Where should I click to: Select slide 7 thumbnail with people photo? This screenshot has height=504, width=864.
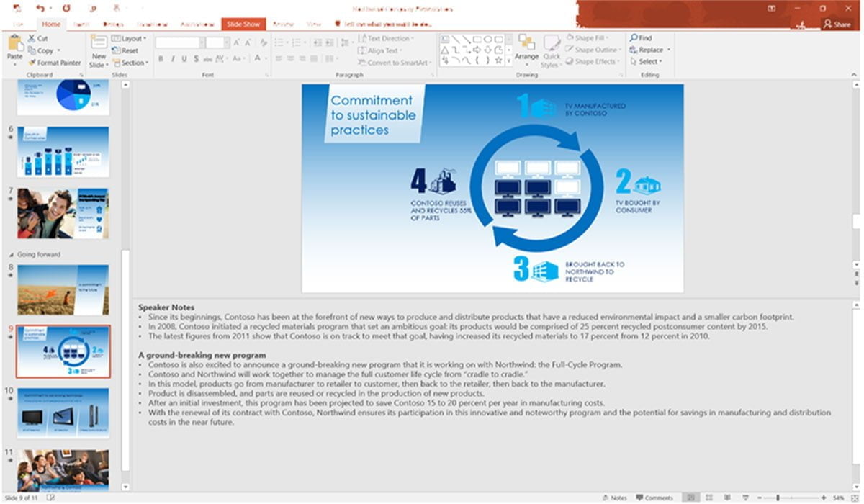pos(63,213)
